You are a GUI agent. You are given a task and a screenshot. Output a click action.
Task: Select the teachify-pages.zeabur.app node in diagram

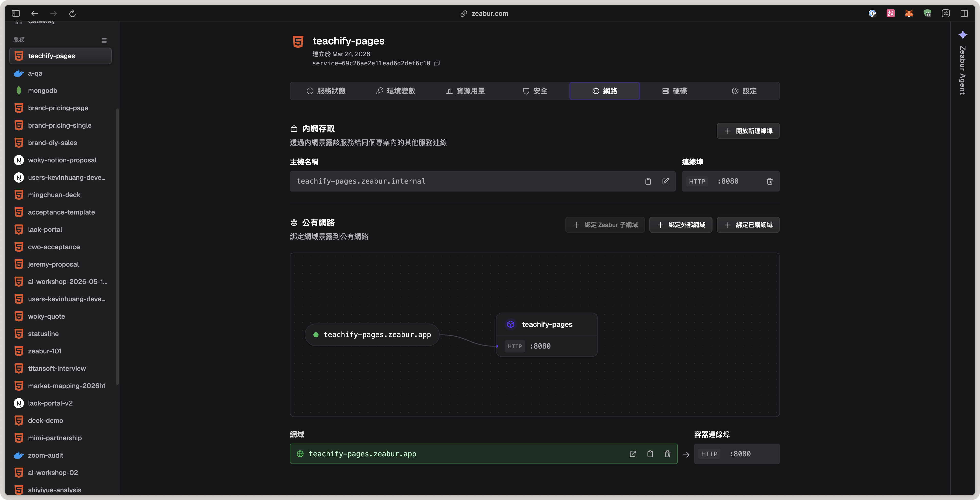372,334
